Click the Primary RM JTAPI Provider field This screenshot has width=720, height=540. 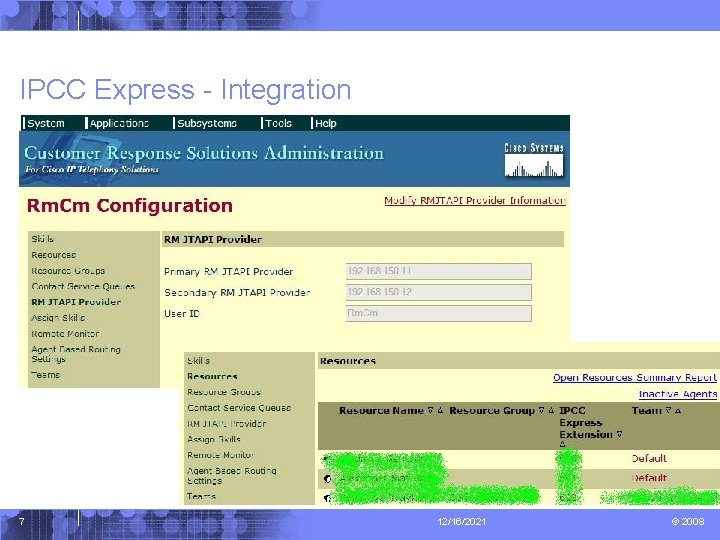(x=439, y=271)
